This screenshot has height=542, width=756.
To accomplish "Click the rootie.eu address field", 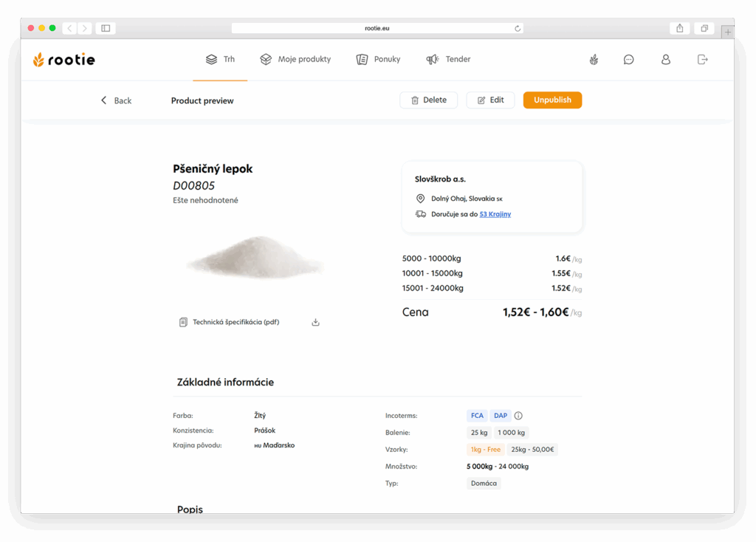I will click(377, 28).
